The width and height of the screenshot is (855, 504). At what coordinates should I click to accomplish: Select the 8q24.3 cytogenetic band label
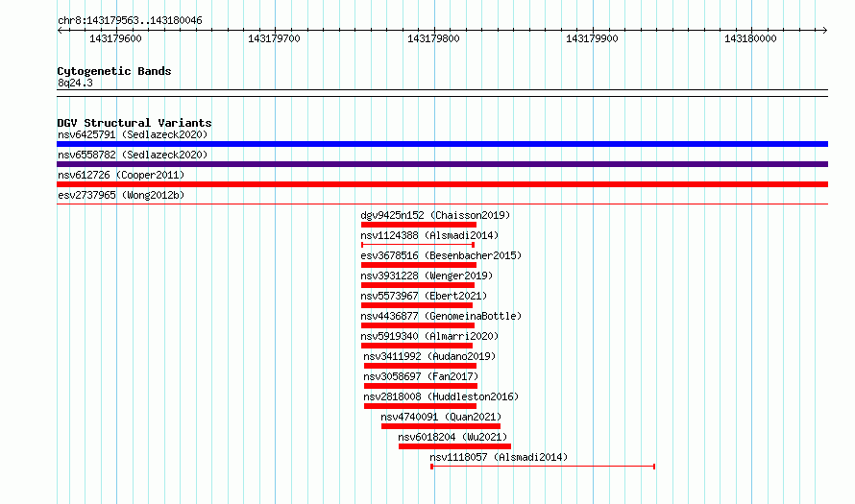pos(75,83)
